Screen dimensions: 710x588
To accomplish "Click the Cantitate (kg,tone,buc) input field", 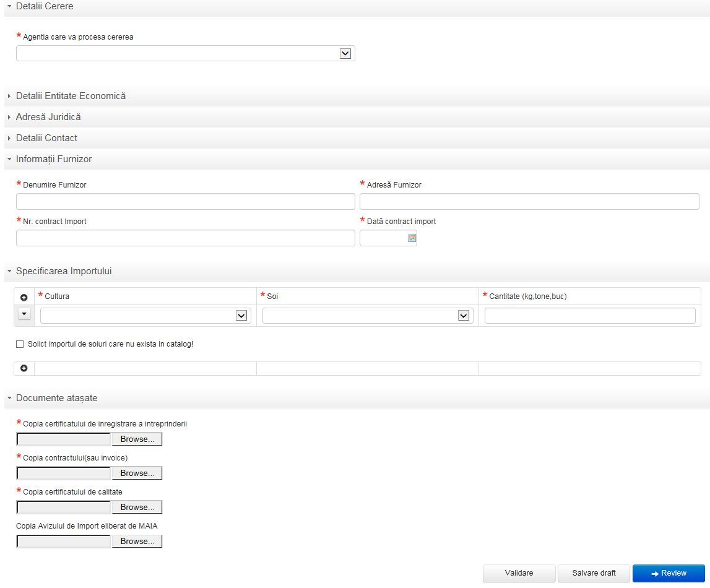I will coord(589,316).
